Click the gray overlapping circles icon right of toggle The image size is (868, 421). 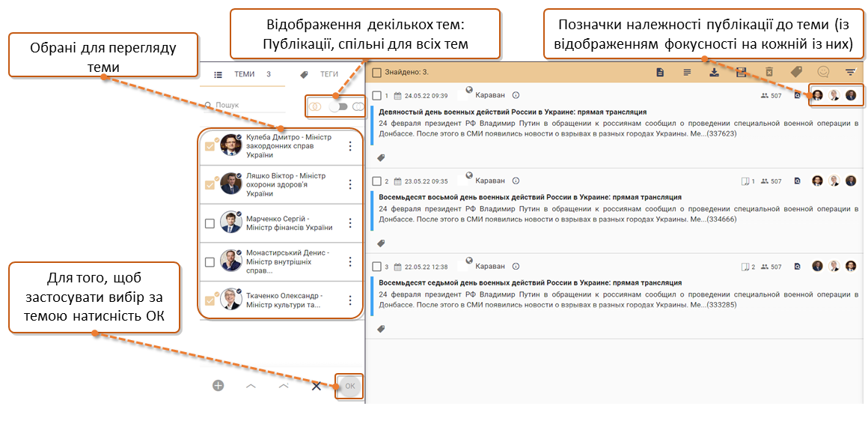[x=358, y=106]
